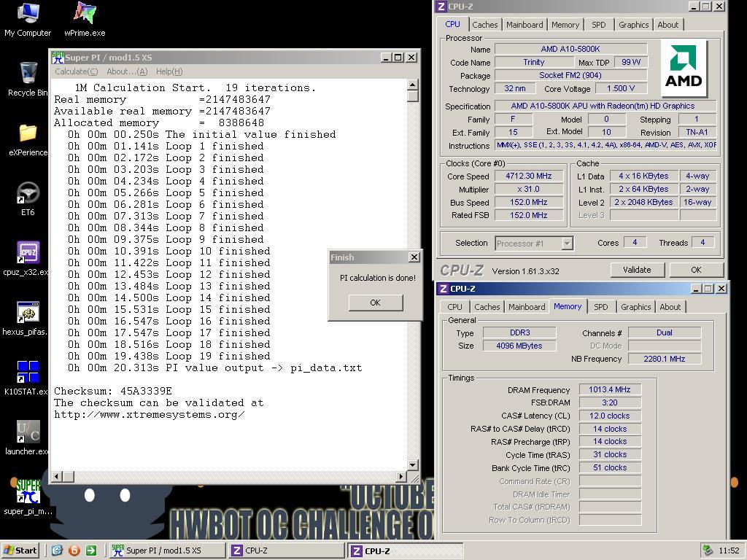Close the Finish dialog

coord(414,257)
